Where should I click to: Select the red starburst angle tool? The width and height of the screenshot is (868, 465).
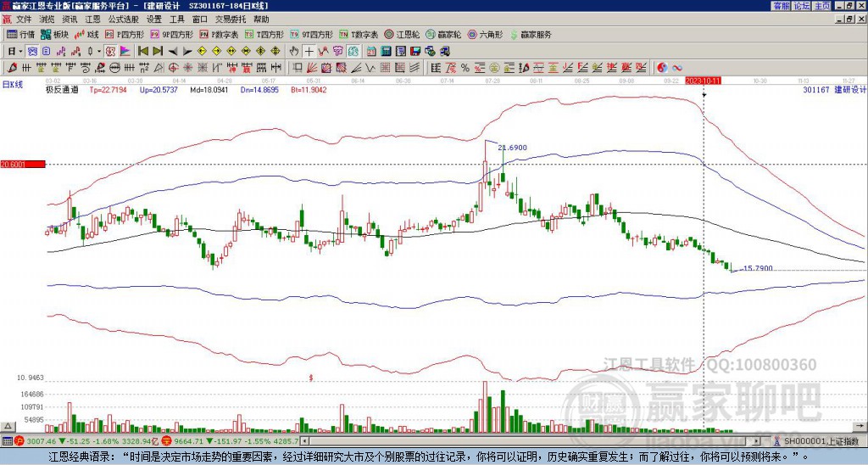pos(188,68)
